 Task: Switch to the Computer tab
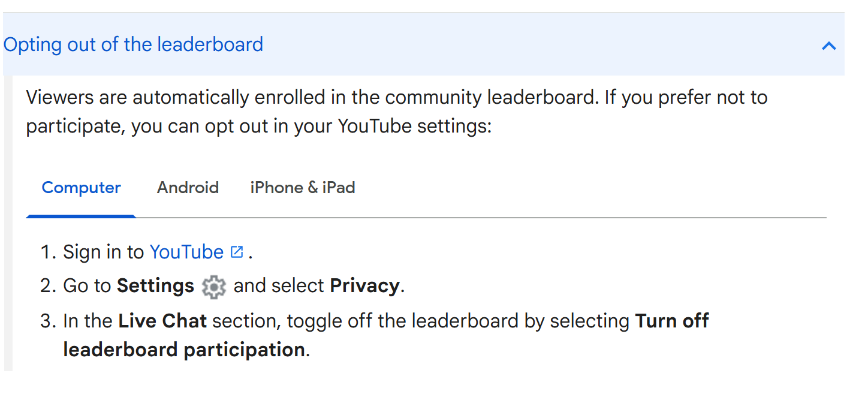click(81, 188)
